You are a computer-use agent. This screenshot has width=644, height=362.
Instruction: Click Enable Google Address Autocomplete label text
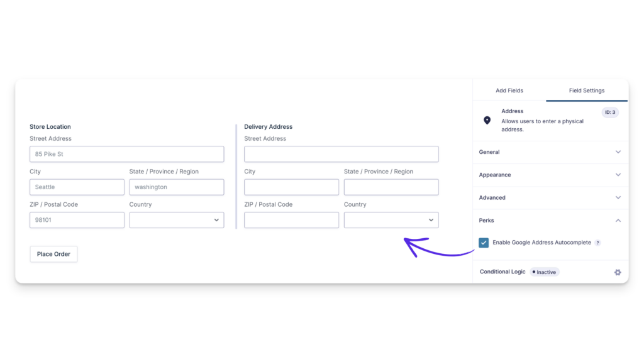[541, 243]
